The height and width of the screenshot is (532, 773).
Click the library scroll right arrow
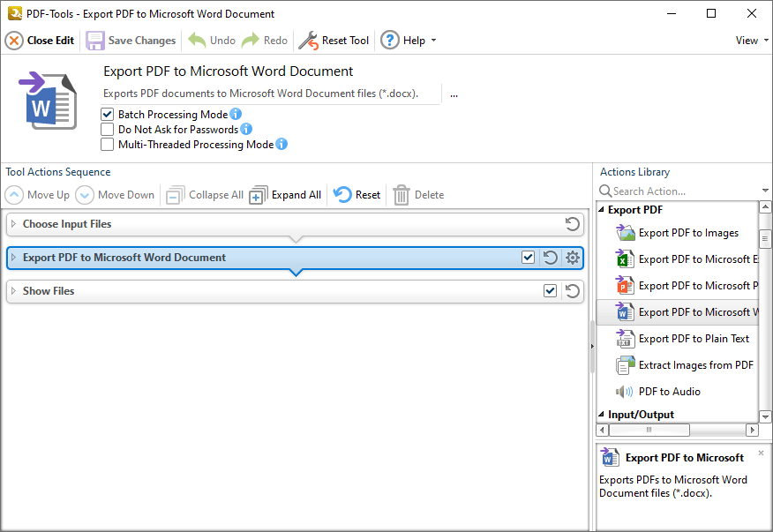pos(753,430)
